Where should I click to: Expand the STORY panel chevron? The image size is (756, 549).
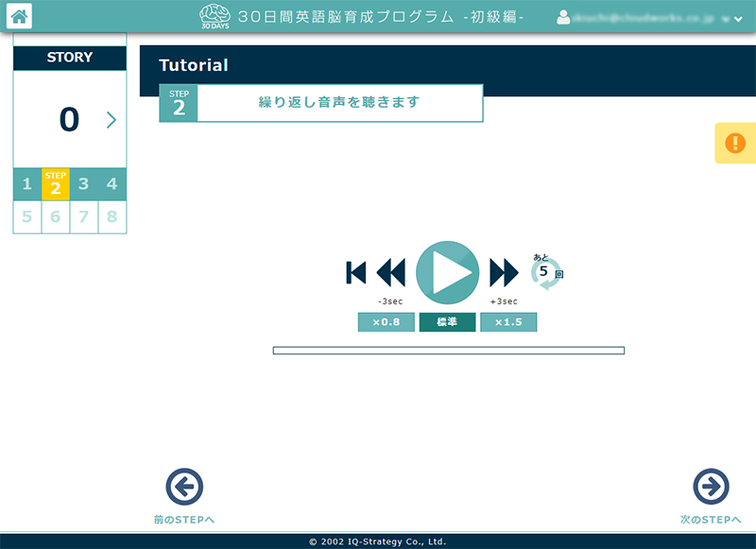pyautogui.click(x=112, y=120)
